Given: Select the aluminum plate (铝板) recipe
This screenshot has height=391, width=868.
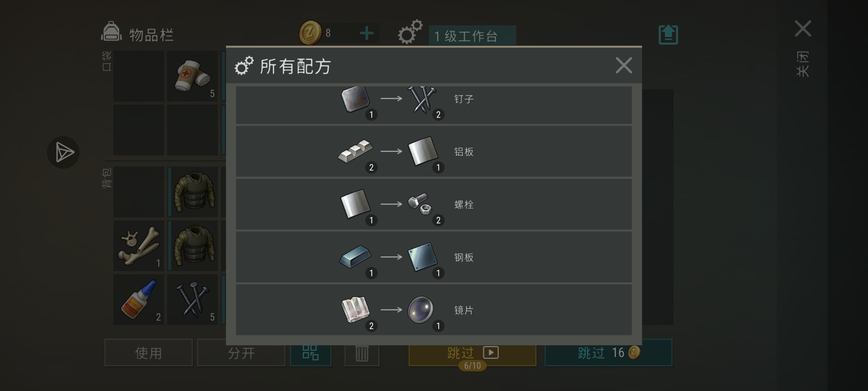Looking at the screenshot, I should click(x=434, y=151).
